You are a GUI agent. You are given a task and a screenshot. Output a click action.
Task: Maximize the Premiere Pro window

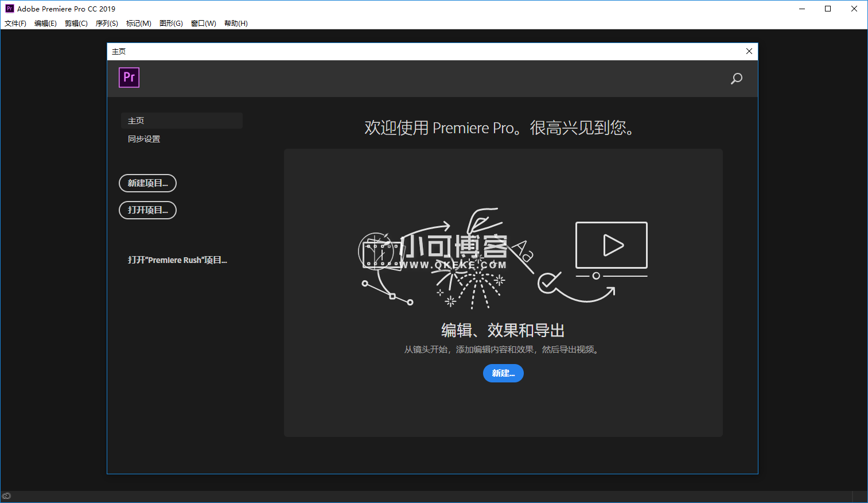(x=828, y=9)
